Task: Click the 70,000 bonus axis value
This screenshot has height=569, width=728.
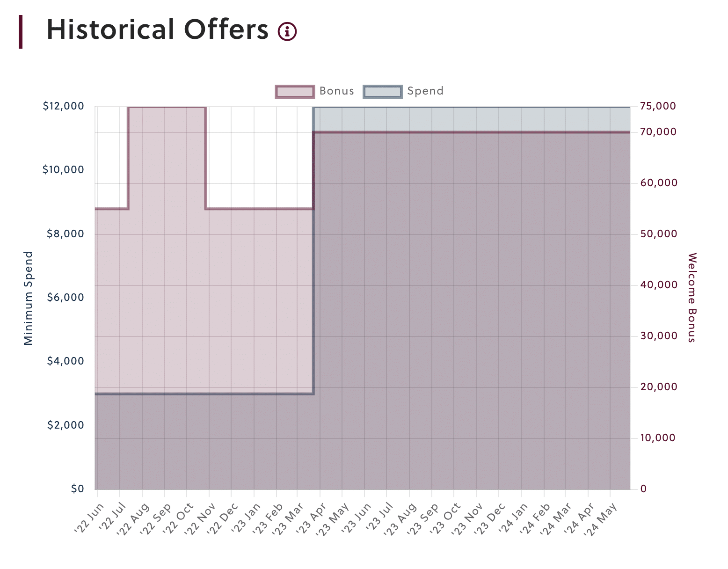Action: click(658, 132)
